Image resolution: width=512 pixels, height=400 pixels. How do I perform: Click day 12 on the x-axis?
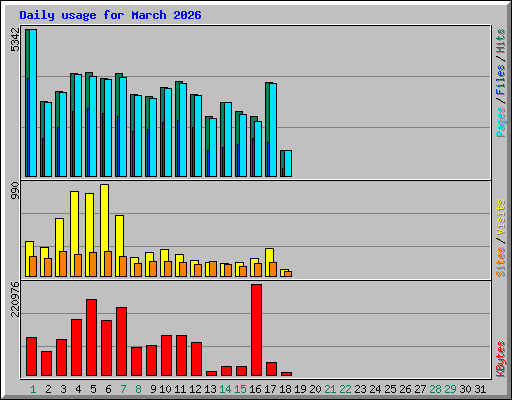click(195, 389)
